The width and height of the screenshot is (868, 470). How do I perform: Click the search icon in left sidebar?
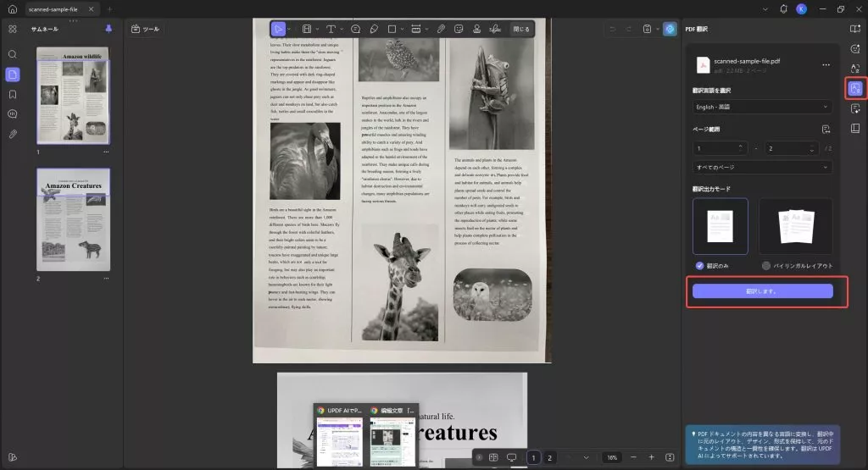[12, 54]
